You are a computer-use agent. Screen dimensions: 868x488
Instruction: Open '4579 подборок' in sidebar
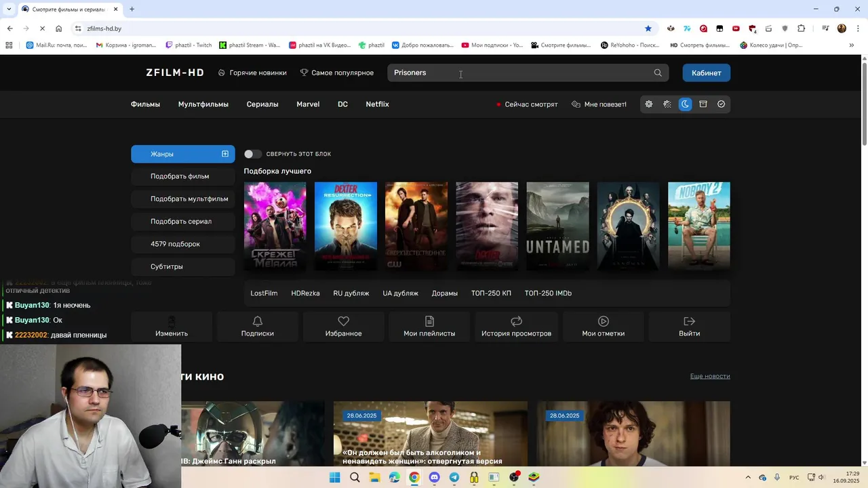tap(183, 244)
